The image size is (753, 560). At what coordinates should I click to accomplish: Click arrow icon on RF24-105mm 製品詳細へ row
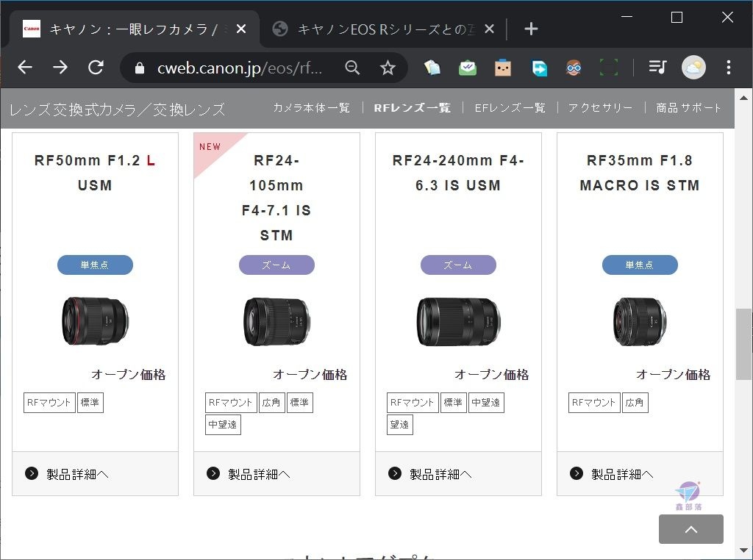coord(213,473)
